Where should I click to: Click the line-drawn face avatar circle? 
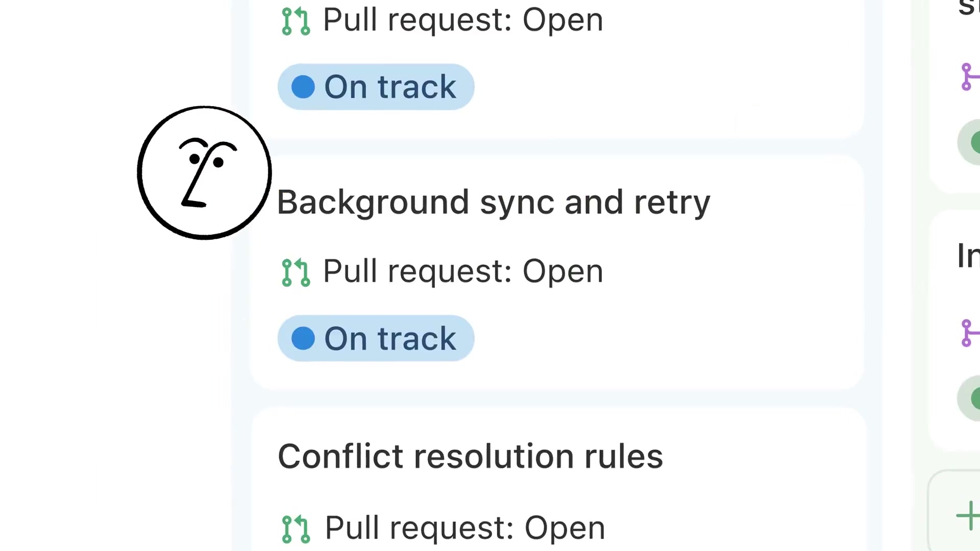tap(204, 172)
